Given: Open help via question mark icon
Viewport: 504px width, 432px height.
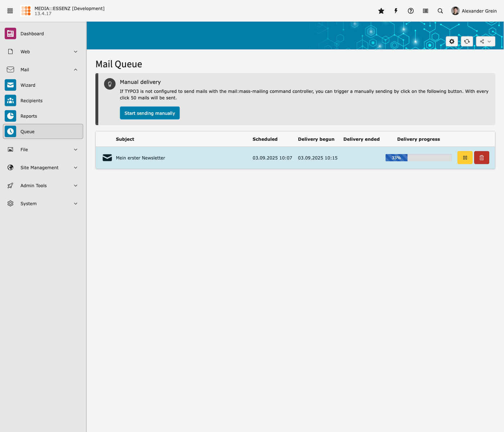Looking at the screenshot, I should pyautogui.click(x=411, y=11).
